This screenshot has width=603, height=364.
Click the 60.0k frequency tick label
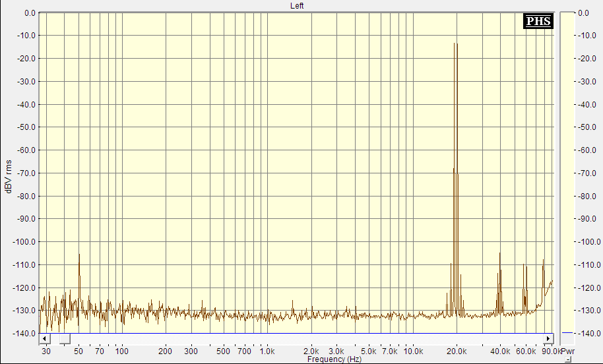[x=526, y=351]
